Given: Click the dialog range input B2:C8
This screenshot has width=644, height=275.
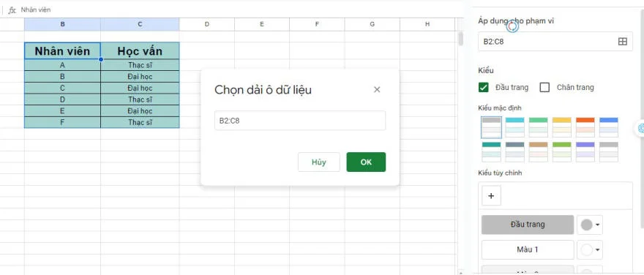Looking at the screenshot, I should pos(300,121).
